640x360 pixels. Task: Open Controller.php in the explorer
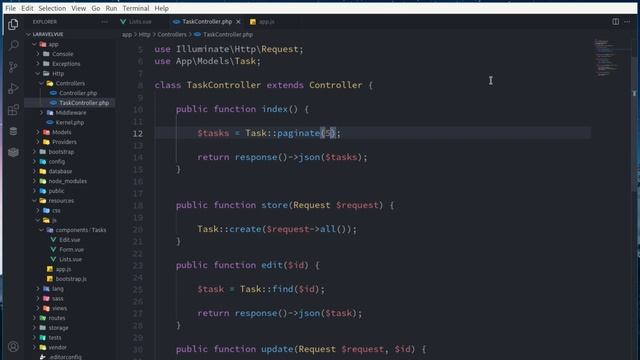pyautogui.click(x=78, y=93)
